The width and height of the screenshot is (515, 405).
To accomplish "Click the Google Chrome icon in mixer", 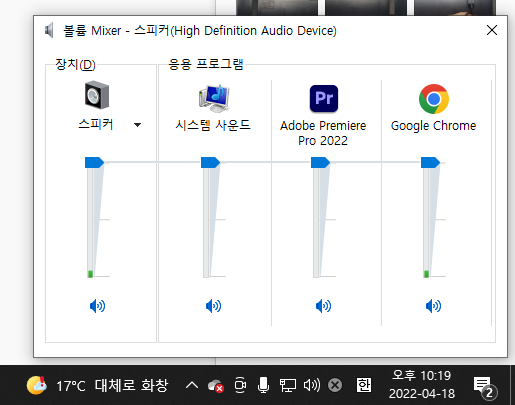I will (x=434, y=99).
